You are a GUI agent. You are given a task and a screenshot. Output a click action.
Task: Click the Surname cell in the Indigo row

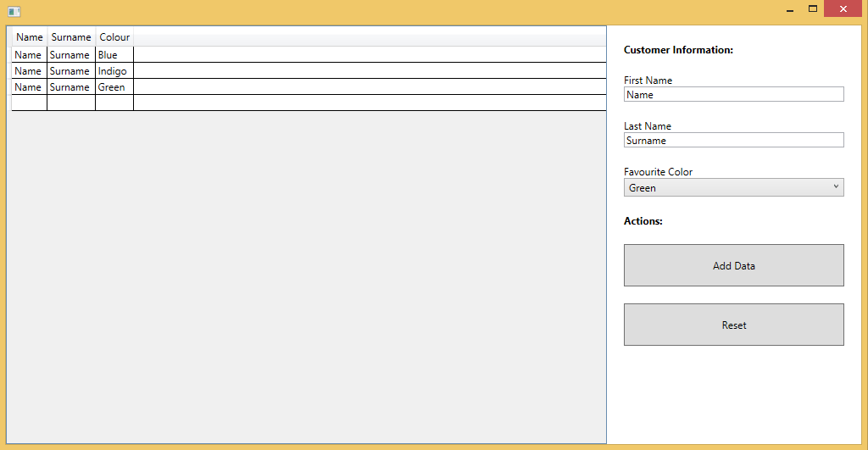(70, 71)
